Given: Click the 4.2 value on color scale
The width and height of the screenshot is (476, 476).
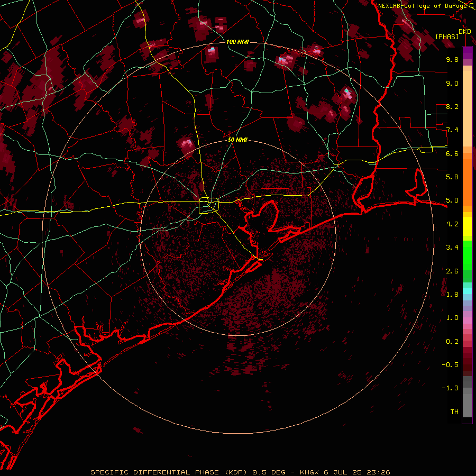Looking at the screenshot, I should click(x=452, y=224).
